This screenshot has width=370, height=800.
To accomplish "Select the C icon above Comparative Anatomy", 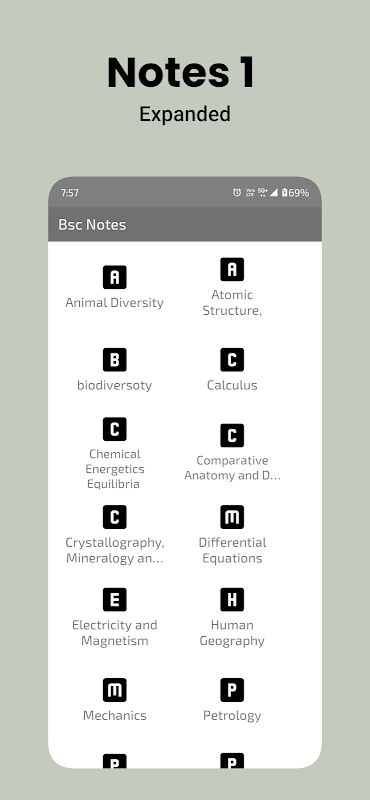I will (x=232, y=435).
